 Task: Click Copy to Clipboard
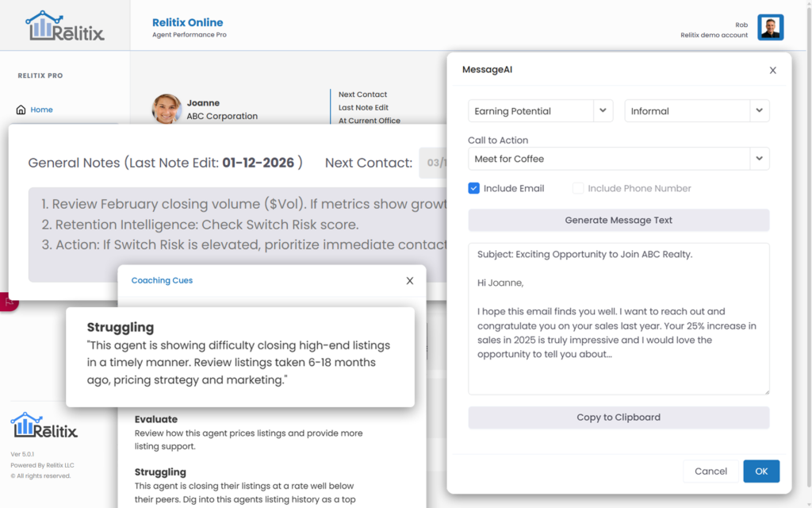[619, 417]
